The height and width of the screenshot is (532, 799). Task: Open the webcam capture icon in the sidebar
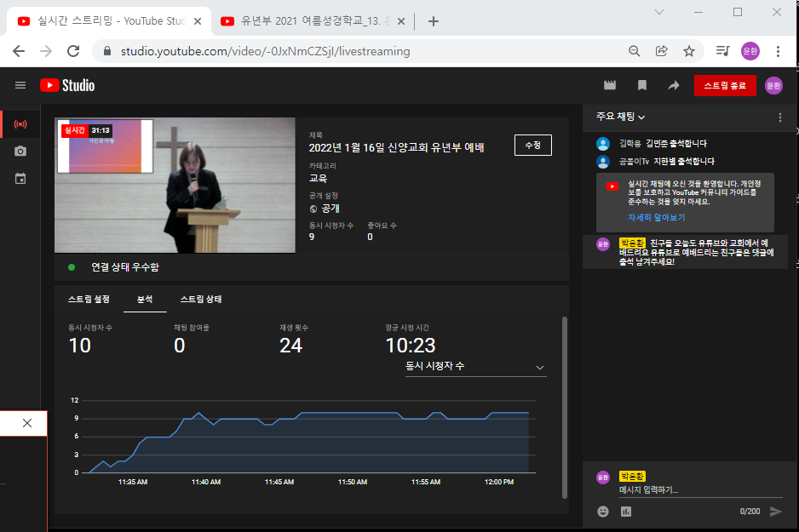coord(19,151)
